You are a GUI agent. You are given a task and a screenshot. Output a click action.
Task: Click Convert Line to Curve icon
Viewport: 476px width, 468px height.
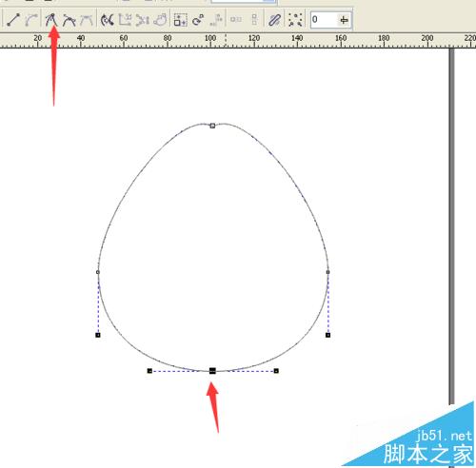tap(31, 20)
